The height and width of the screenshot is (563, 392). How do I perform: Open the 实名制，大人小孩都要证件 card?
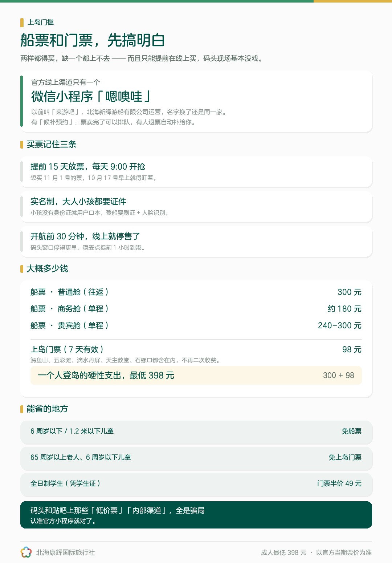tap(196, 207)
